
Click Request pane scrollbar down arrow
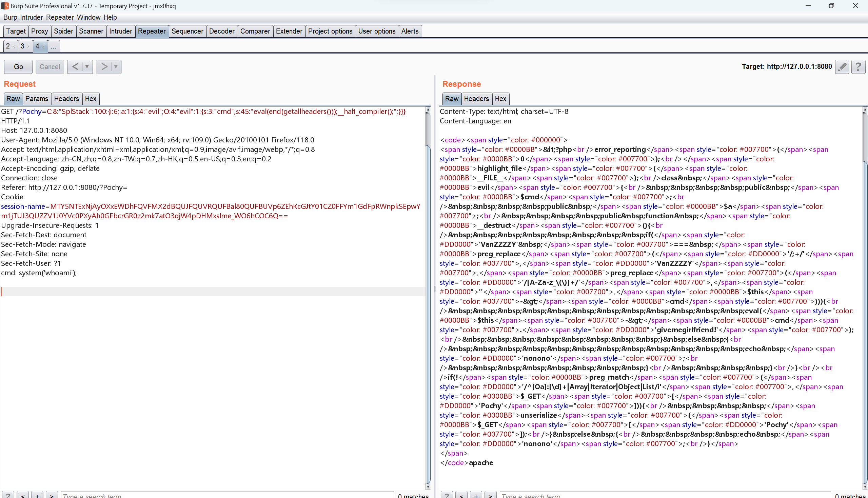pyautogui.click(x=428, y=486)
